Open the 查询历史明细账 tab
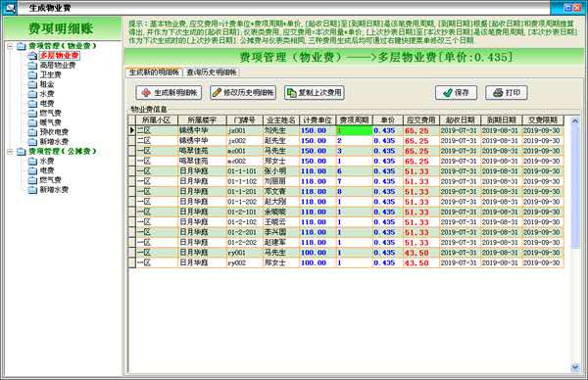 pyautogui.click(x=211, y=72)
